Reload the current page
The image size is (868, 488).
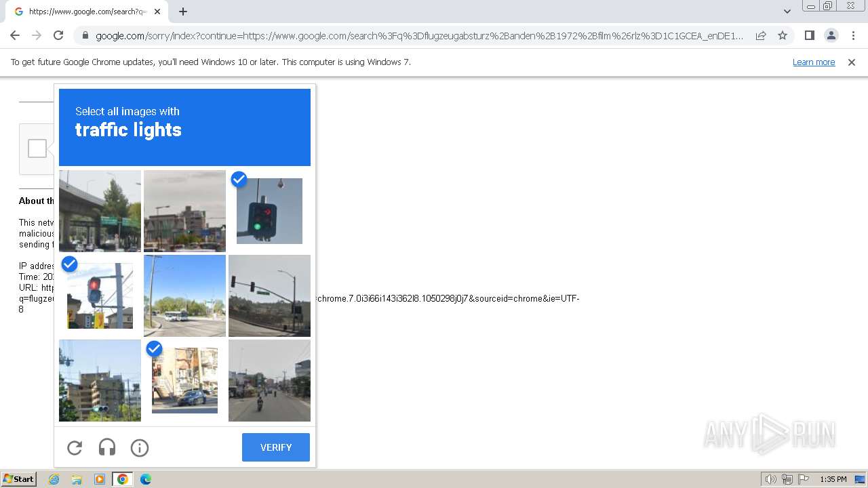pos(58,35)
